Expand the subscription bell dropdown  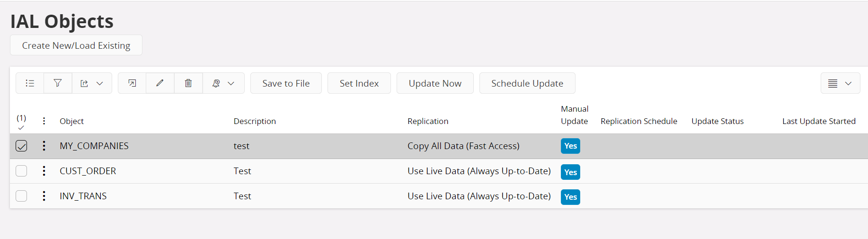(x=223, y=83)
